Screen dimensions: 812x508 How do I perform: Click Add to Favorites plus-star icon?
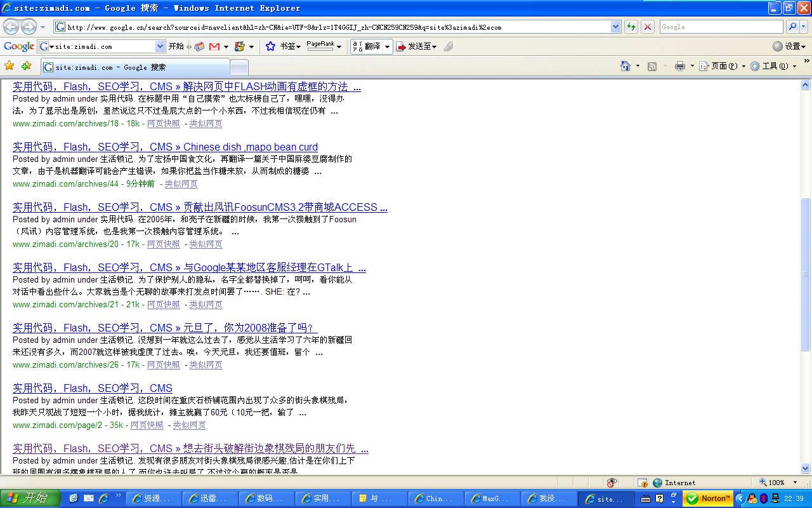[26, 65]
